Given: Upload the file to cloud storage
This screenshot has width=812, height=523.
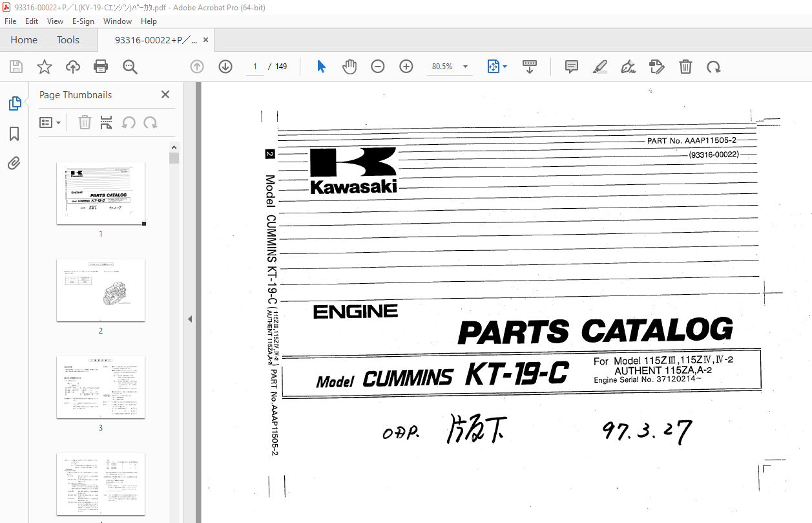Looking at the screenshot, I should (x=73, y=67).
